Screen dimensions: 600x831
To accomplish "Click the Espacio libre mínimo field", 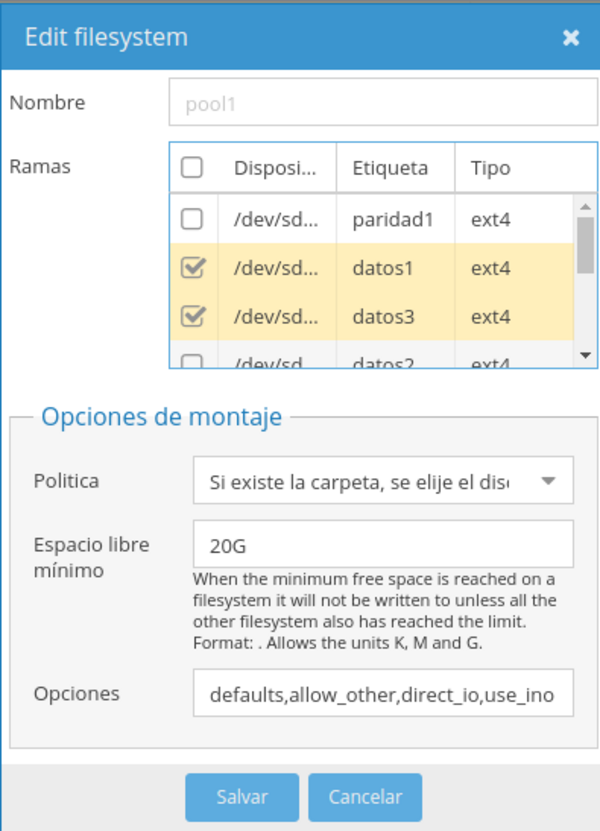I will [382, 544].
